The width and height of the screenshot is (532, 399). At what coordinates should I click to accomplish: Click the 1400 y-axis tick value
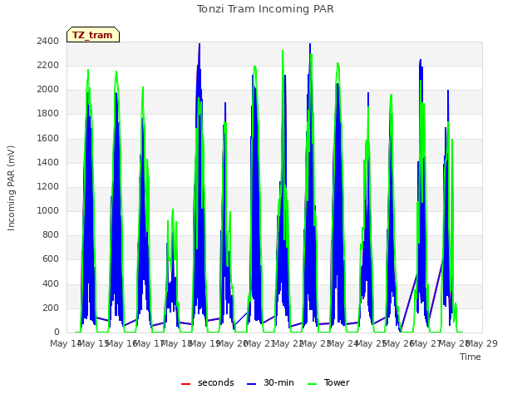tap(48, 162)
